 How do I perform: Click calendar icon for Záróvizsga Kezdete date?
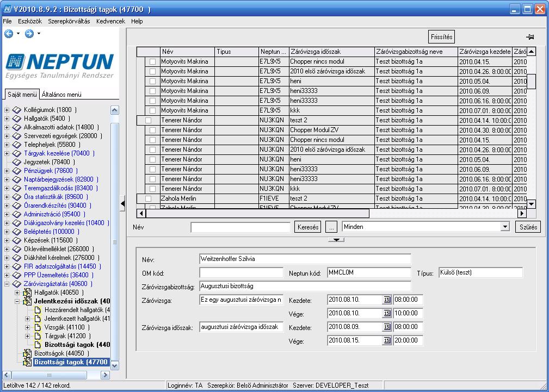pos(387,300)
